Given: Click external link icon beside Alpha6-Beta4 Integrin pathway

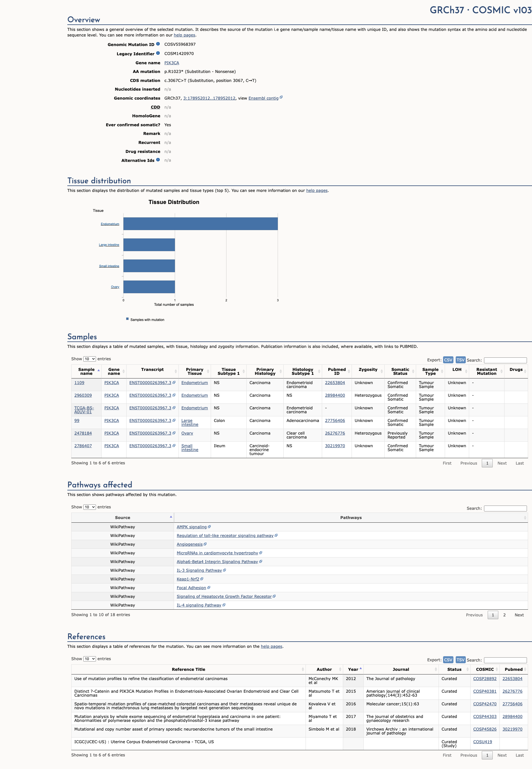Looking at the screenshot, I should (x=261, y=561).
